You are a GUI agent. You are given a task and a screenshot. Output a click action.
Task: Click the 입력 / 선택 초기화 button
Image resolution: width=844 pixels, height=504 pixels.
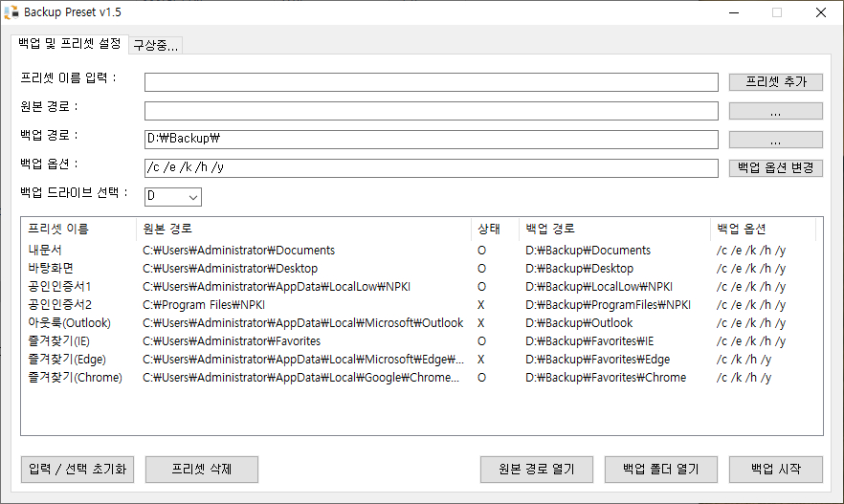click(x=78, y=469)
